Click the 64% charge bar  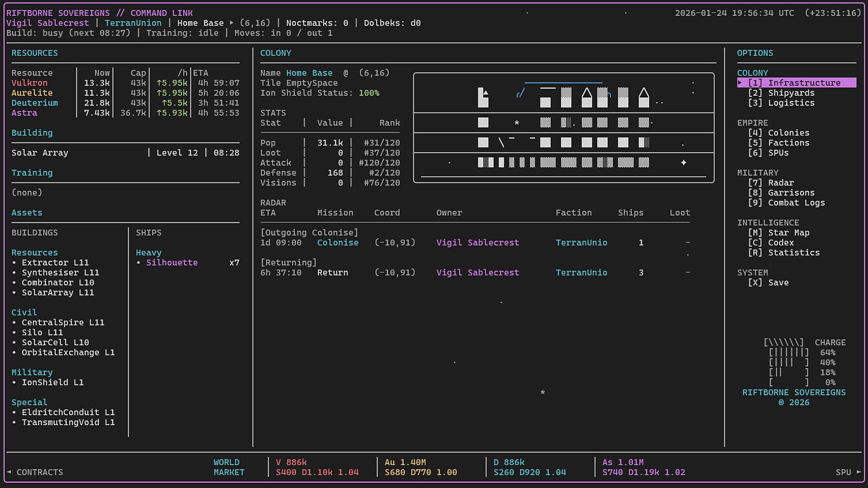(x=788, y=353)
